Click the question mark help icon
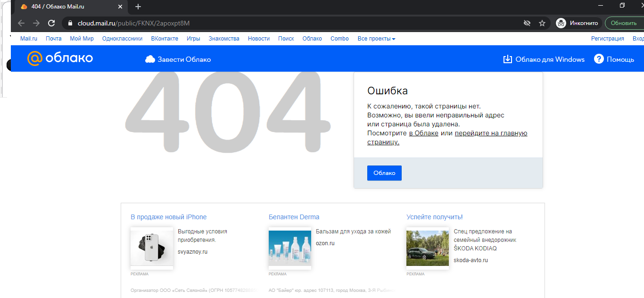This screenshot has height=298, width=644. (599, 59)
